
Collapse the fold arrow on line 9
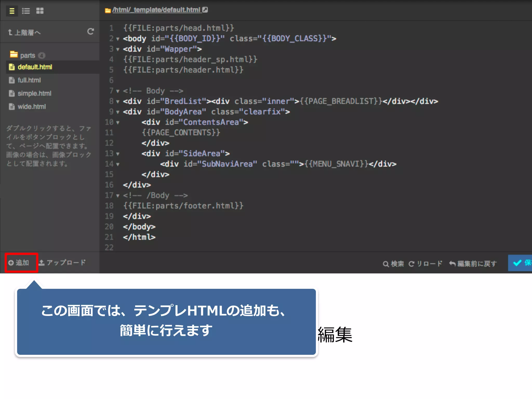pos(118,112)
